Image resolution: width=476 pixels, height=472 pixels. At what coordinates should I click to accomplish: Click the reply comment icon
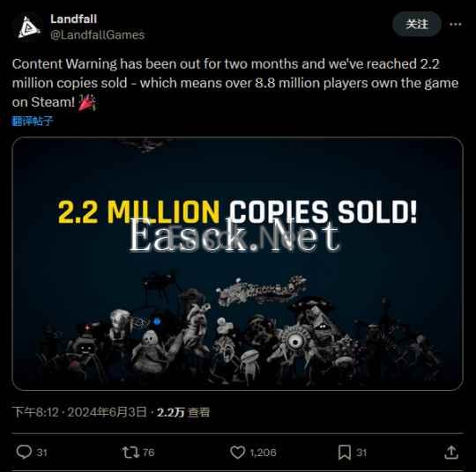(x=24, y=452)
